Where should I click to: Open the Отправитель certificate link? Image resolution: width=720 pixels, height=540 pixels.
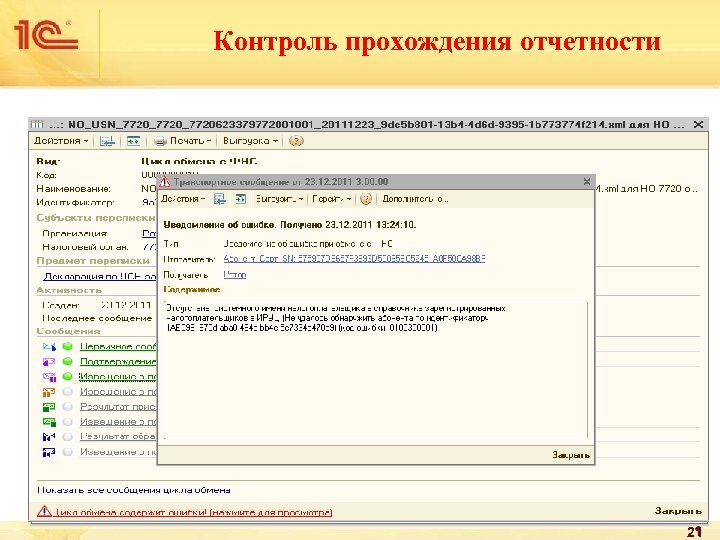pos(354,259)
